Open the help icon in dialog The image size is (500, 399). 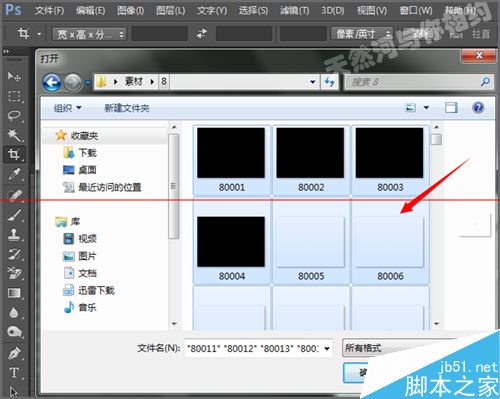(x=478, y=108)
